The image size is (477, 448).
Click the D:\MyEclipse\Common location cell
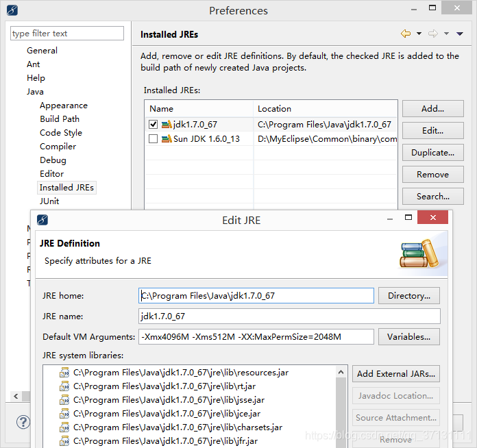[x=327, y=139]
